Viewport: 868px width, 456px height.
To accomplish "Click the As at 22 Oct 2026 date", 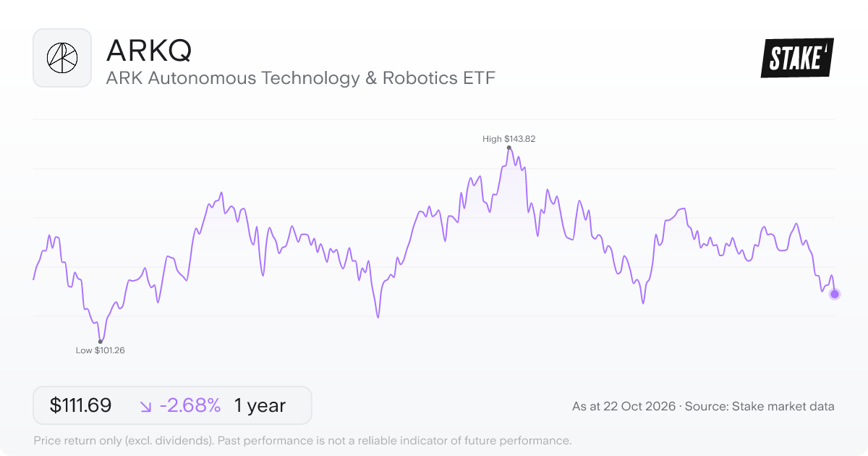I will 624,407.
